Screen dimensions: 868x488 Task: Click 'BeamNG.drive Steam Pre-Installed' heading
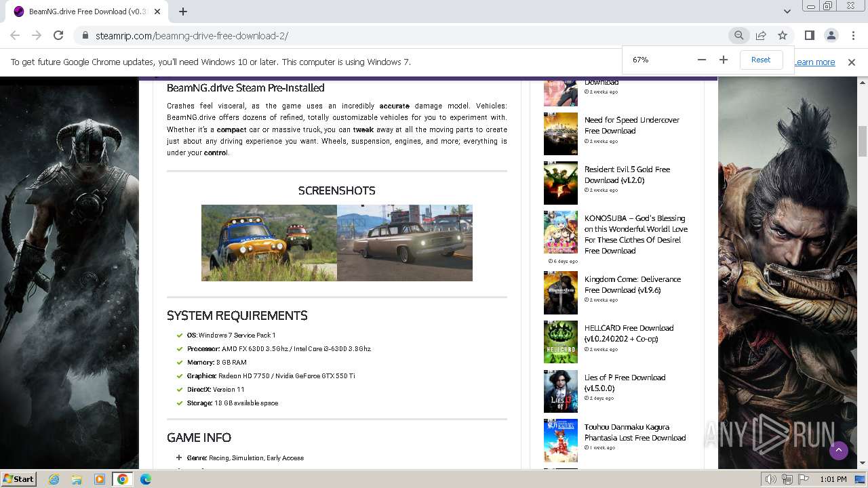[x=245, y=88]
